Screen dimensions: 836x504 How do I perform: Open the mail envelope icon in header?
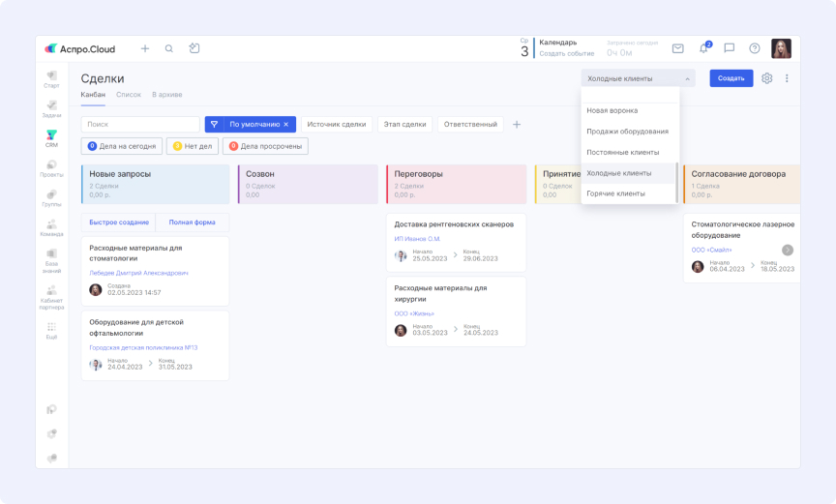677,48
